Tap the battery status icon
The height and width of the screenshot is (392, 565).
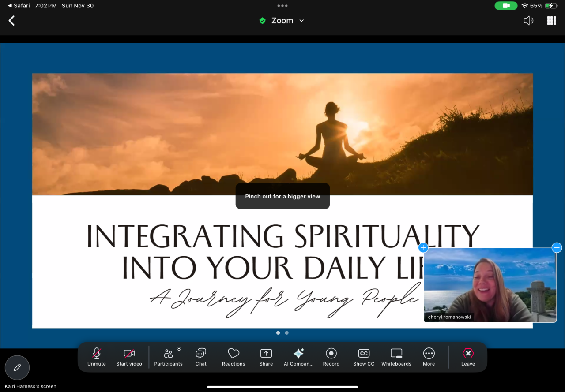551,6
